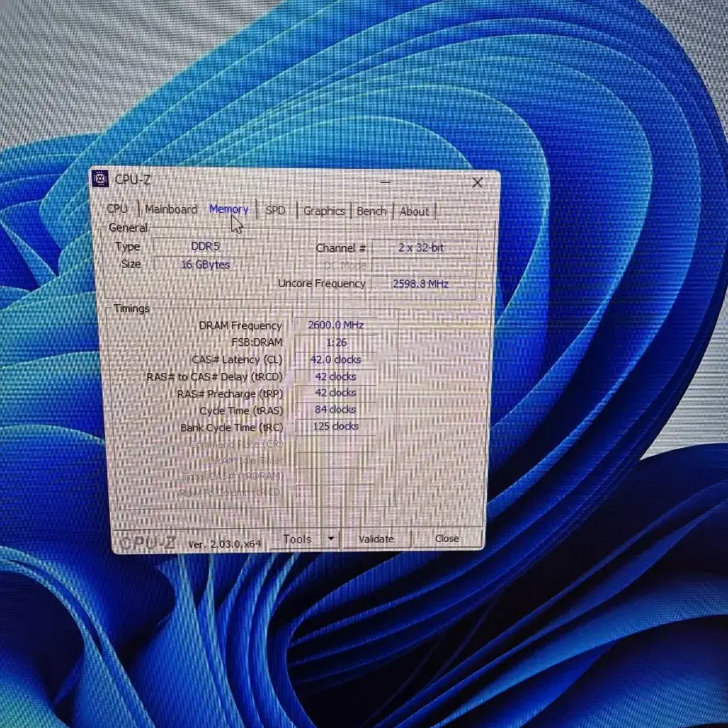Viewport: 728px width, 728px height.
Task: Click the Channel # label
Action: [341, 248]
